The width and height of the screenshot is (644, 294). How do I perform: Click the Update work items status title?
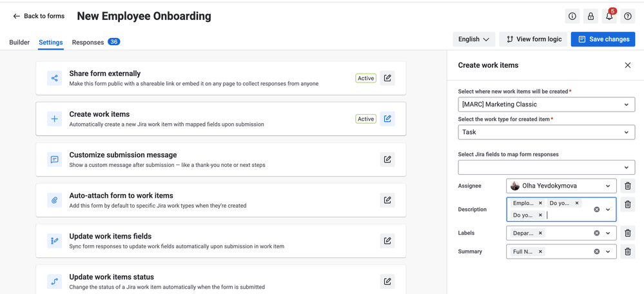112,277
